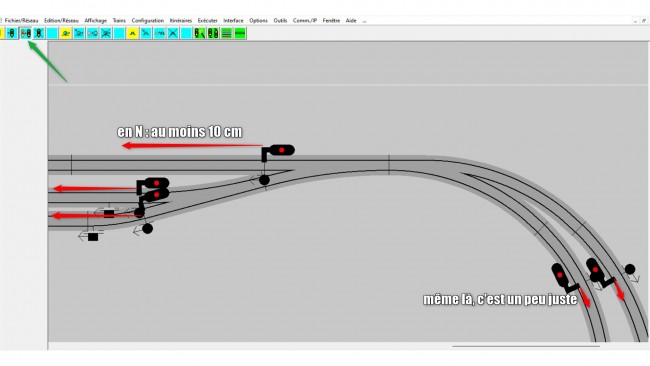Select the crossed-out signal delete tool

39,33
